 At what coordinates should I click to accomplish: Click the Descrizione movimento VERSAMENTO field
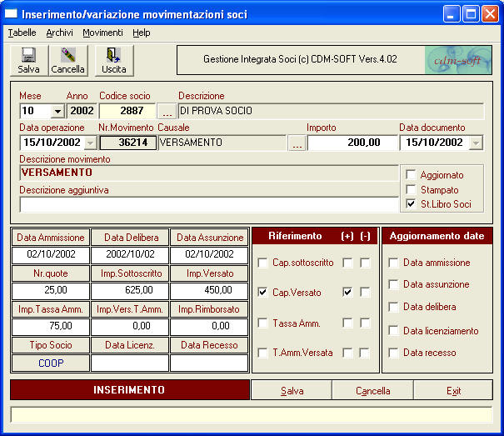209,173
